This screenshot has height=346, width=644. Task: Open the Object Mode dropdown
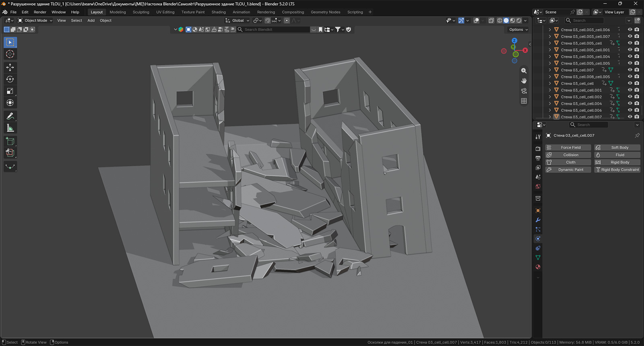point(35,21)
